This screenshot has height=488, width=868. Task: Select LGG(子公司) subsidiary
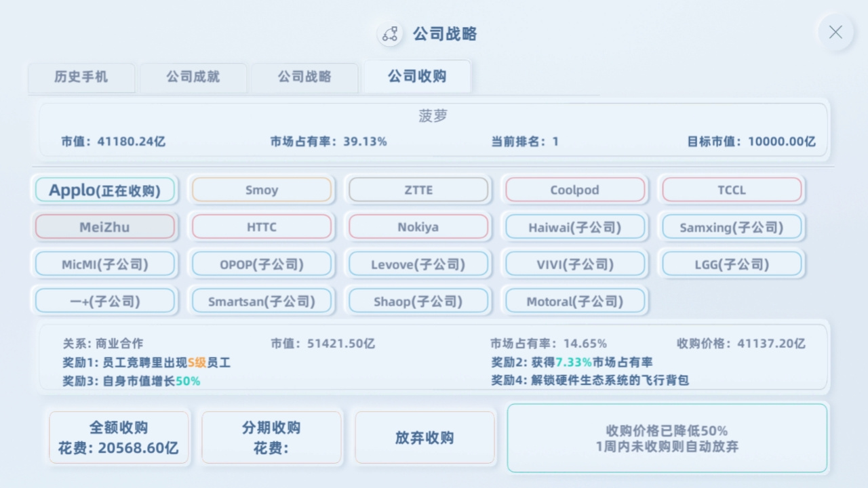point(732,264)
